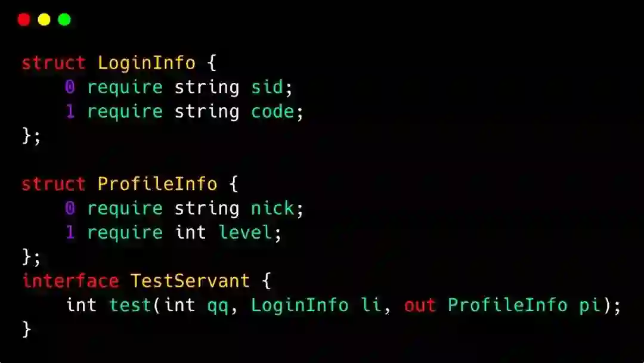
Task: Click the ProfileInfo struct name
Action: pos(157,184)
